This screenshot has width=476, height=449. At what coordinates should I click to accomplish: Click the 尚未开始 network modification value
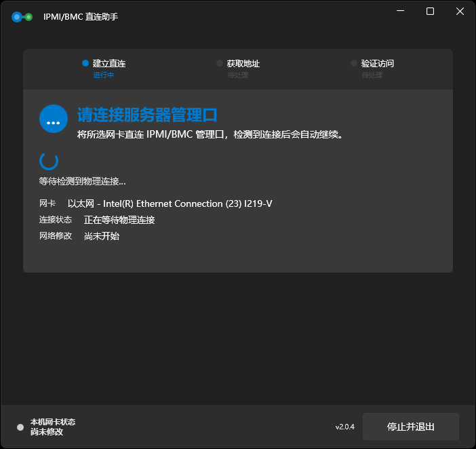point(102,236)
